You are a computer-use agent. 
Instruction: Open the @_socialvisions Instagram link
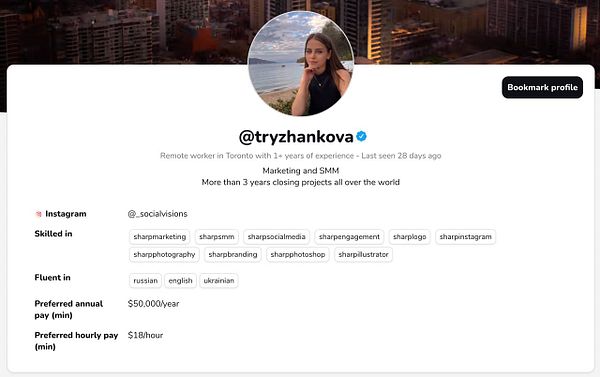point(158,214)
